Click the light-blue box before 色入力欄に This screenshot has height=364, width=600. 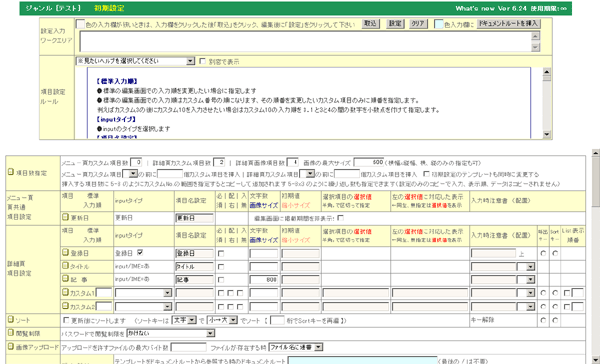pos(439,24)
